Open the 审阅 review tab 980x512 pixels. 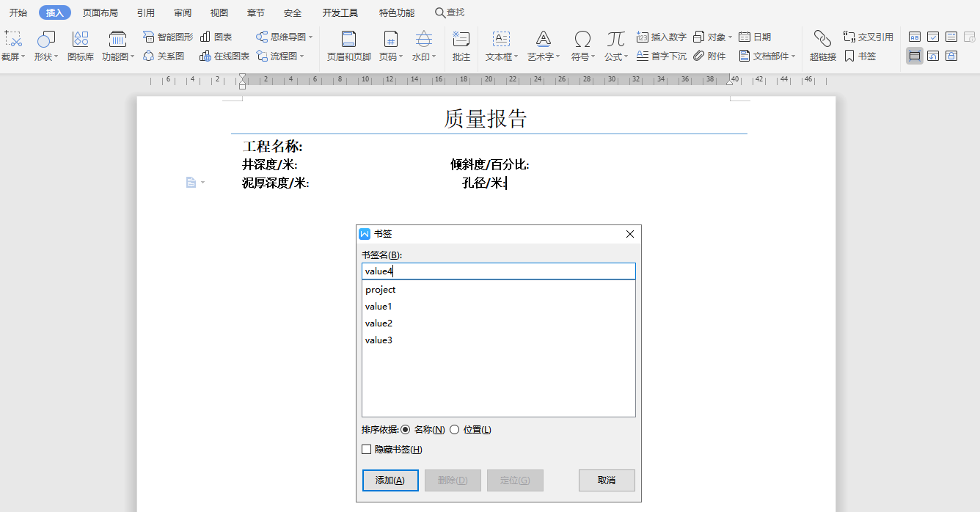[x=182, y=12]
